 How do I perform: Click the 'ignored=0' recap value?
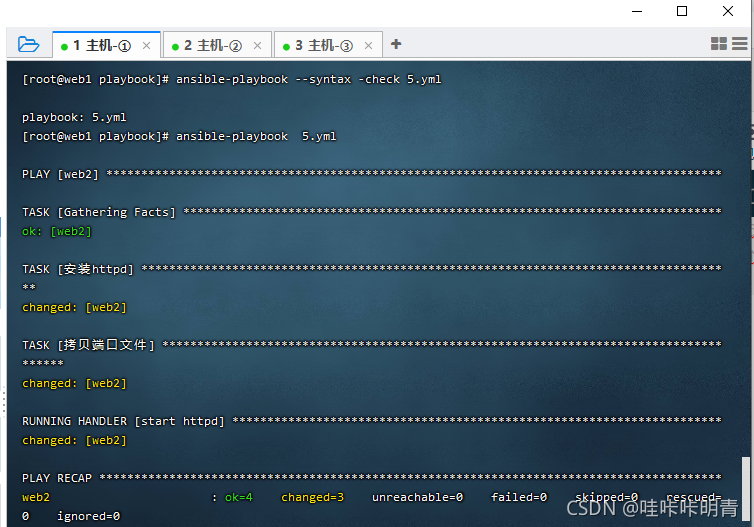[88, 516]
